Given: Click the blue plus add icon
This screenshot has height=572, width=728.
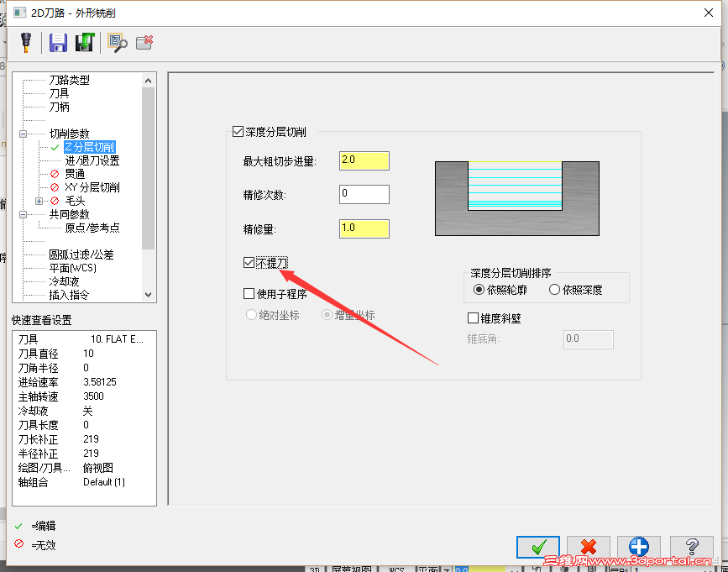Looking at the screenshot, I should pos(639,547).
